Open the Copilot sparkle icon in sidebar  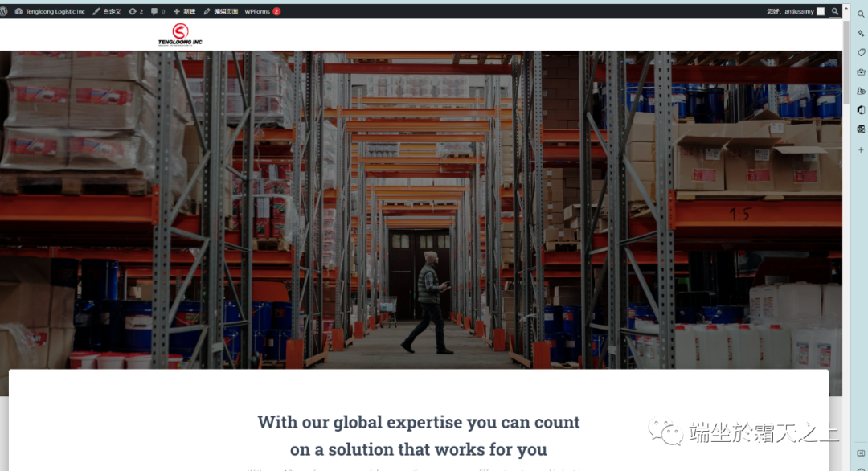861,33
